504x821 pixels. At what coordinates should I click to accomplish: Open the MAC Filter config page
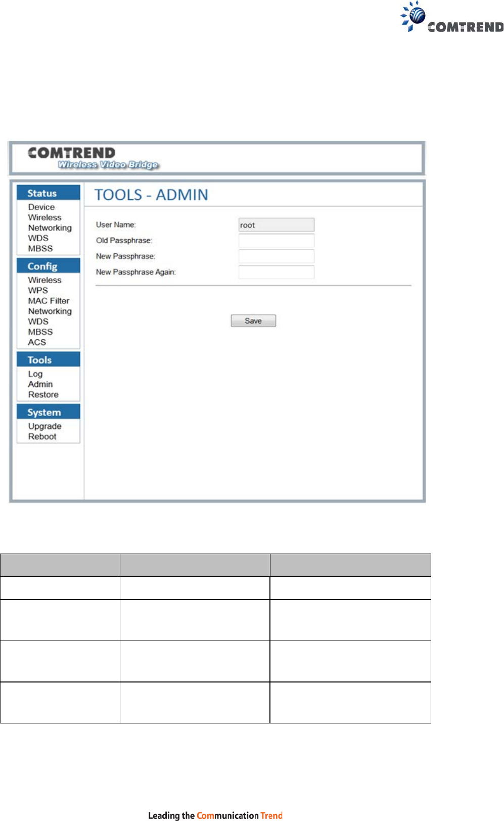[x=49, y=301]
